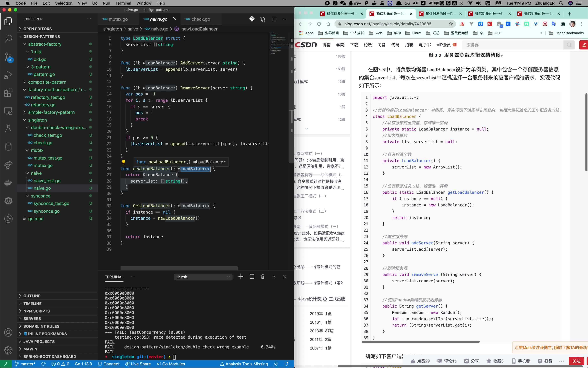Click the browser page vertical scrollbar

pyautogui.click(x=586, y=132)
